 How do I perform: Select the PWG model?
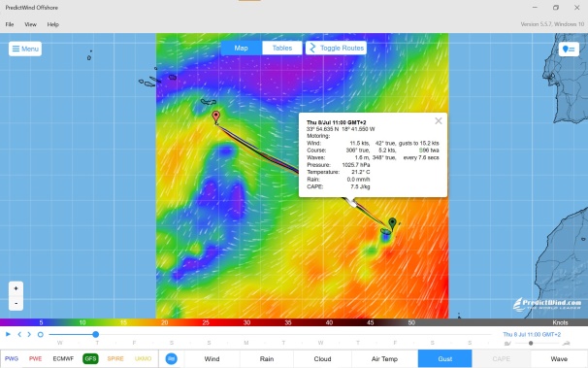point(12,359)
